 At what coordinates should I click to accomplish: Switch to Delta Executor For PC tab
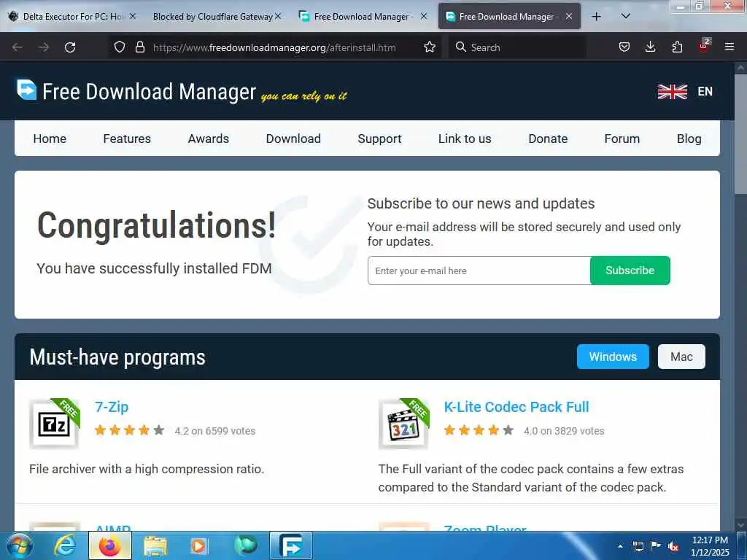71,16
